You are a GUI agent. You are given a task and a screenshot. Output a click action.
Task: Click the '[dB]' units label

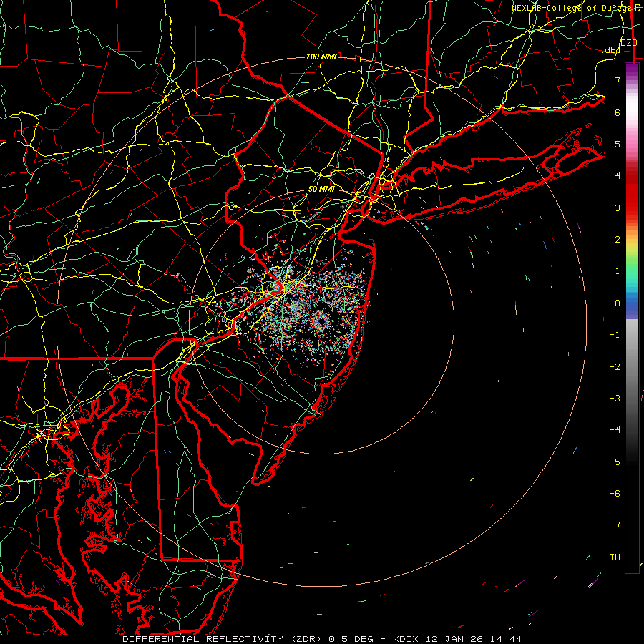pos(610,49)
